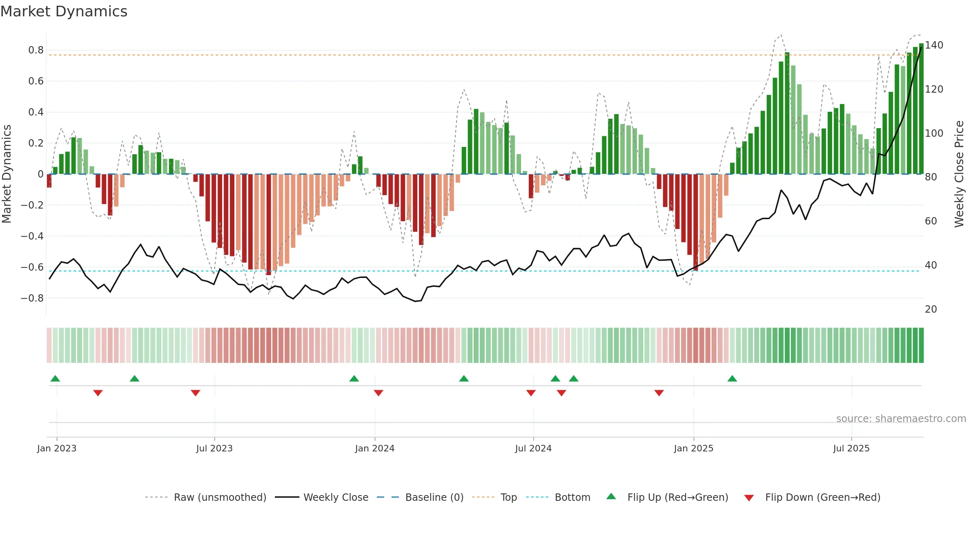Click the 'Jan 2024' x-axis label
The width and height of the screenshot is (980, 551).
[375, 448]
